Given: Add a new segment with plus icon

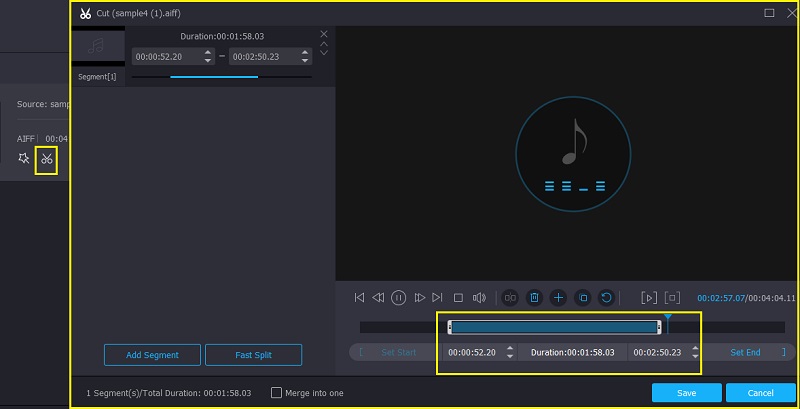Looking at the screenshot, I should coord(558,297).
